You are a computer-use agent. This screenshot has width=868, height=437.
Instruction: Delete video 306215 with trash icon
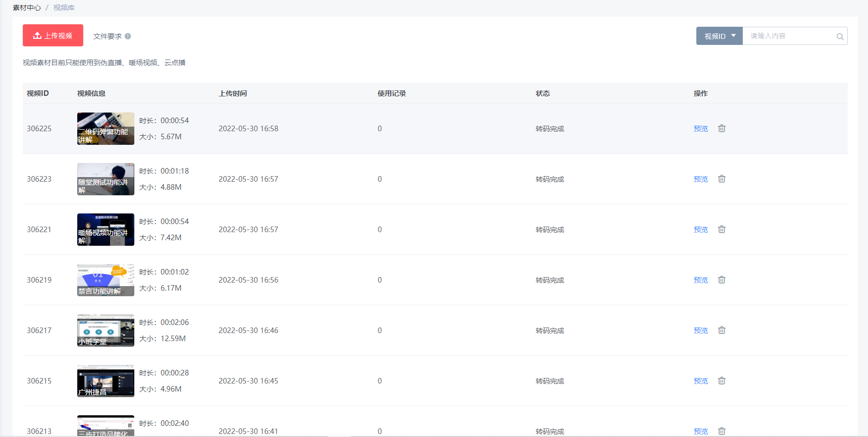[722, 381]
